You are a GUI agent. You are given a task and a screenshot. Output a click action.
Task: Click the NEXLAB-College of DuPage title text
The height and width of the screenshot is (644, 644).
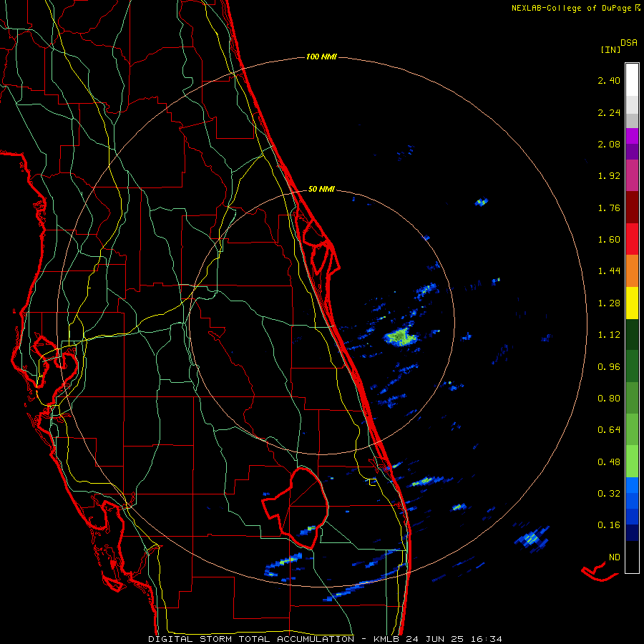[x=571, y=8]
